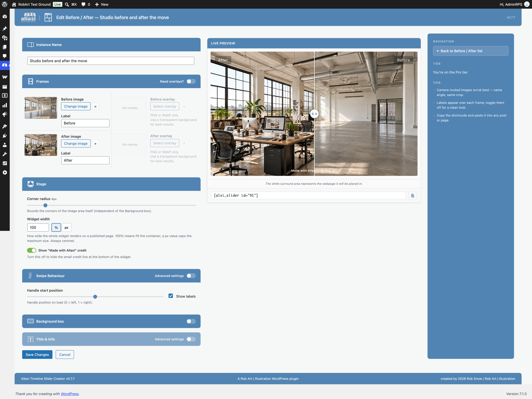Uncheck the Show labels checkbox
Screen dimensions: 532x399
[171, 296]
